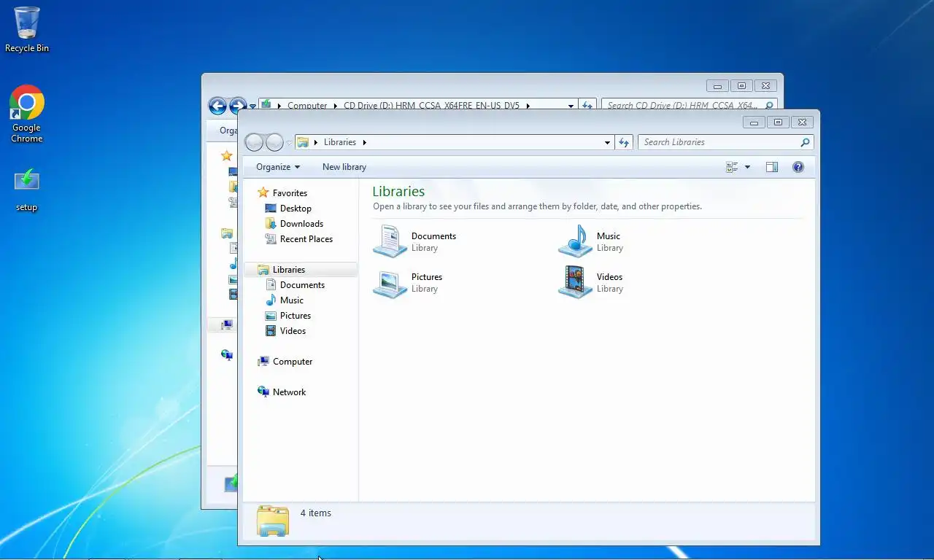Viewport: 934px width, 560px height.
Task: Select Videos in navigation tree
Action: point(286,331)
